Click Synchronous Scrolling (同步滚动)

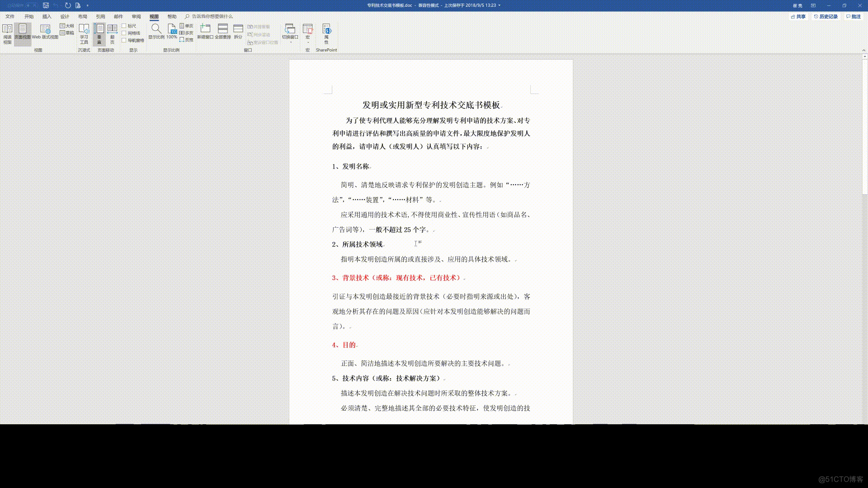[x=259, y=34]
